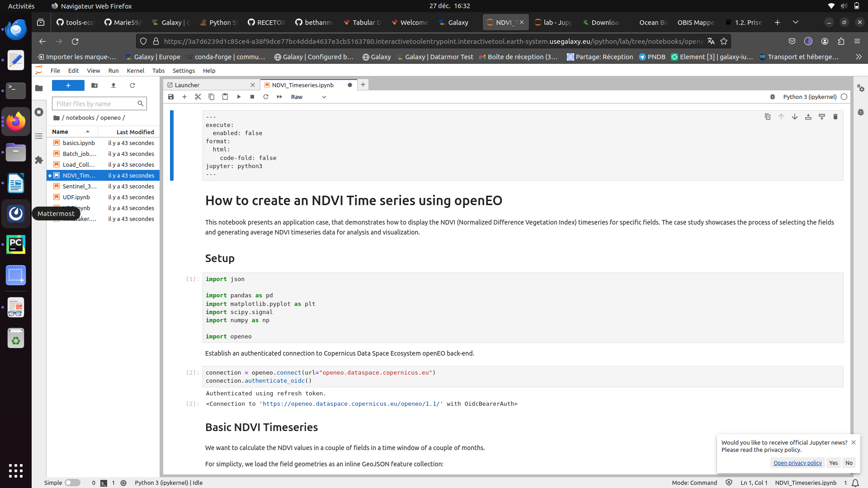Open the Edit menu
868x488 pixels.
coord(73,70)
